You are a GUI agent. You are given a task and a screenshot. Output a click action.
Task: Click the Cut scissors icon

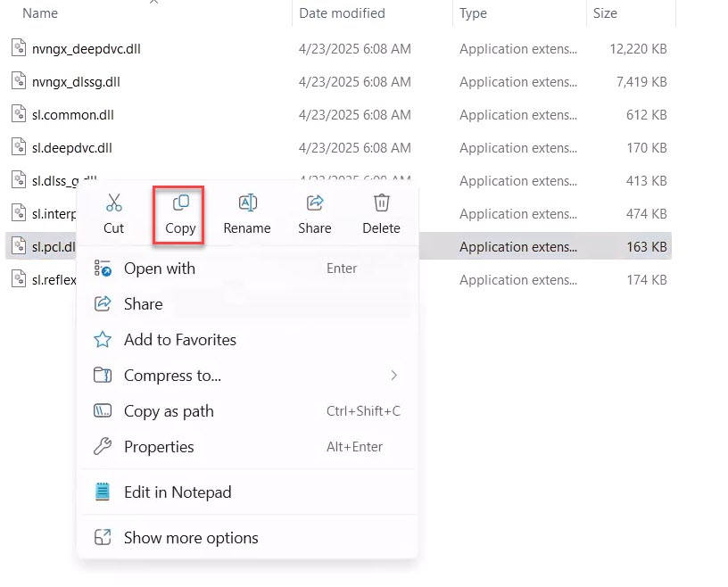113,203
